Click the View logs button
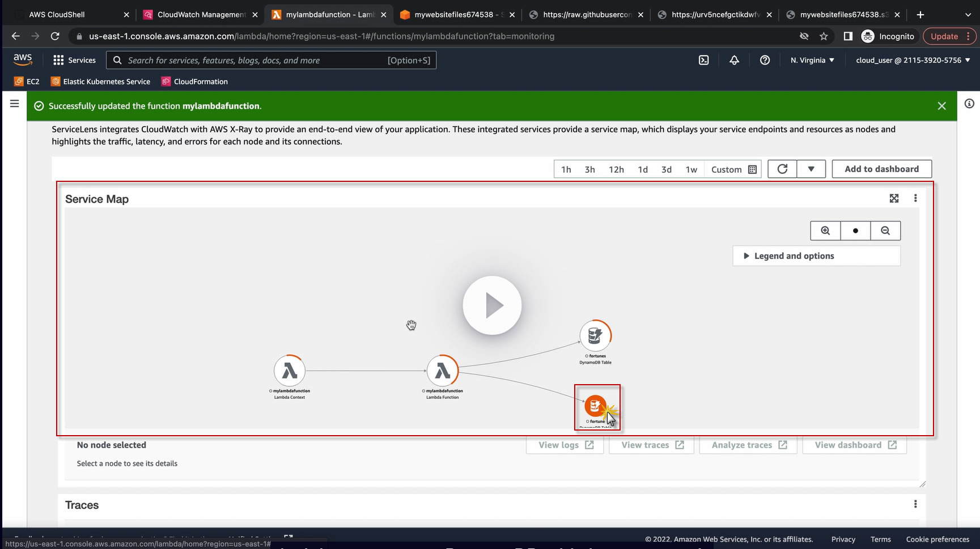The image size is (980, 549). coord(566,445)
